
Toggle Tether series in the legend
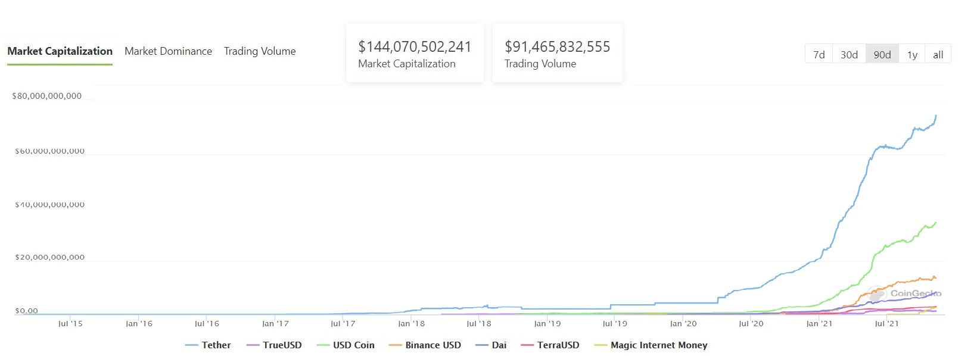[x=208, y=345]
